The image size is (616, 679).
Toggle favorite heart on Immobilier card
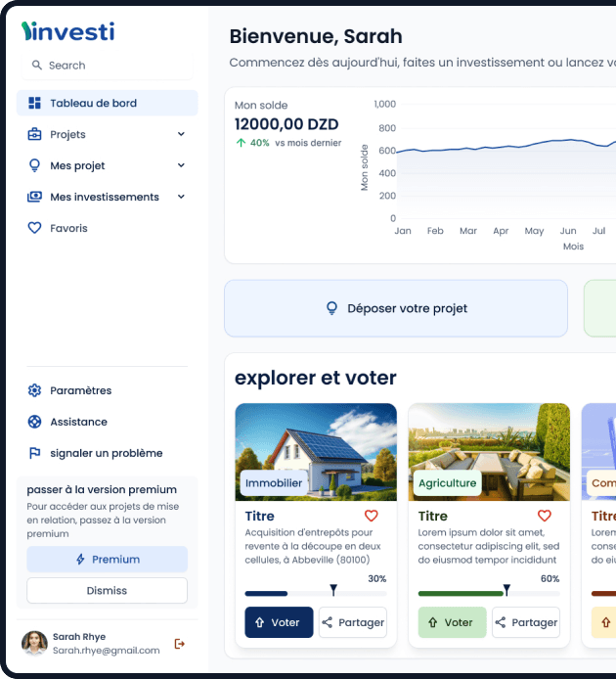[x=372, y=516]
